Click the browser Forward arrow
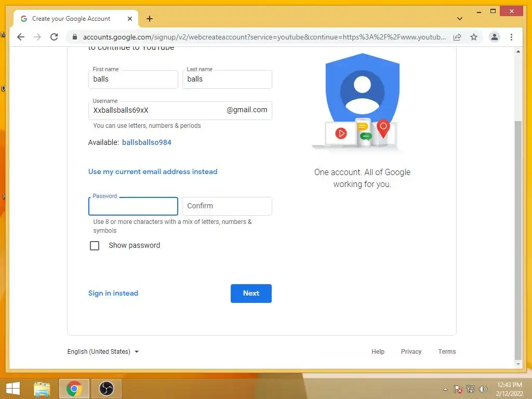 37,37
